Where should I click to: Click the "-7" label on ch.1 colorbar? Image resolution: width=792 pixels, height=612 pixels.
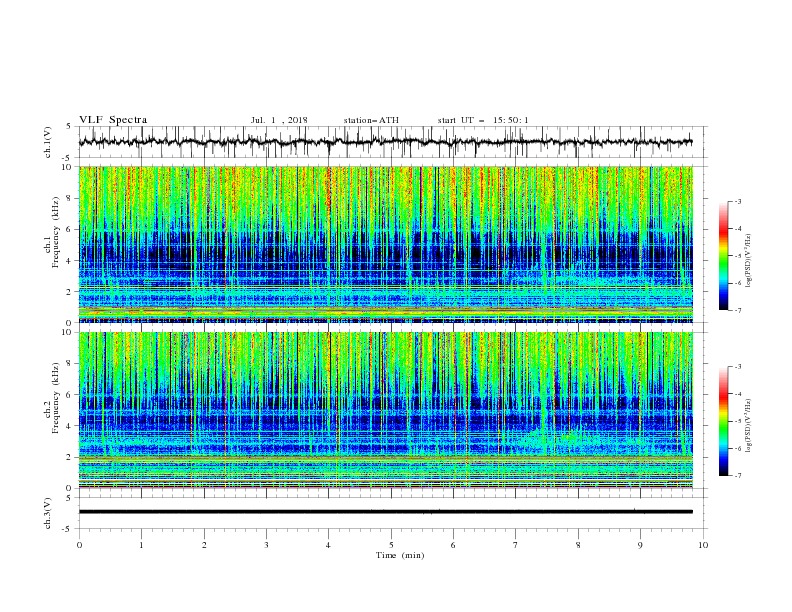pos(738,310)
